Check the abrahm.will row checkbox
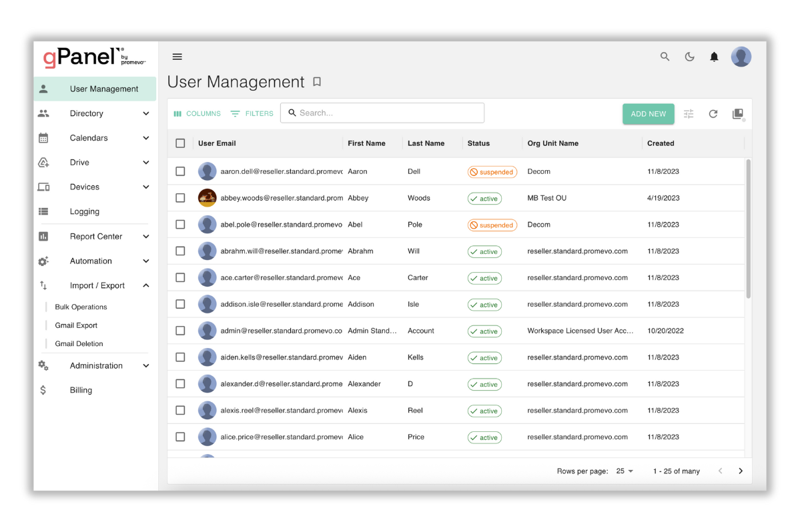800x532 pixels. click(180, 251)
